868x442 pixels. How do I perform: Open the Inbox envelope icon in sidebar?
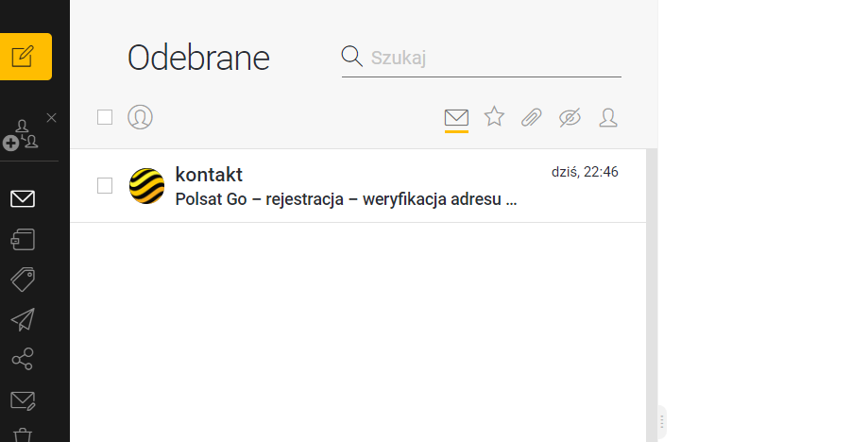click(23, 198)
